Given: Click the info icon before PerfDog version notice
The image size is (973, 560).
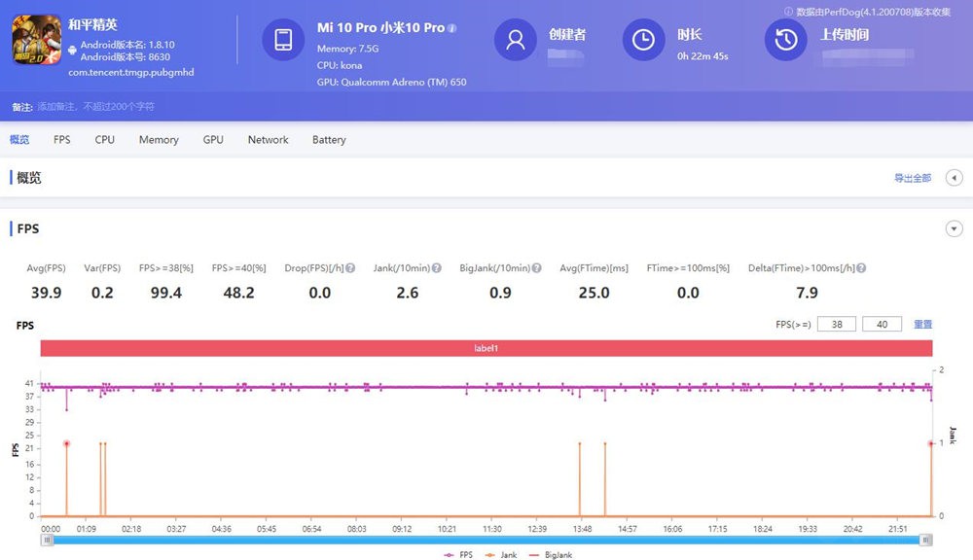Looking at the screenshot, I should 788,11.
